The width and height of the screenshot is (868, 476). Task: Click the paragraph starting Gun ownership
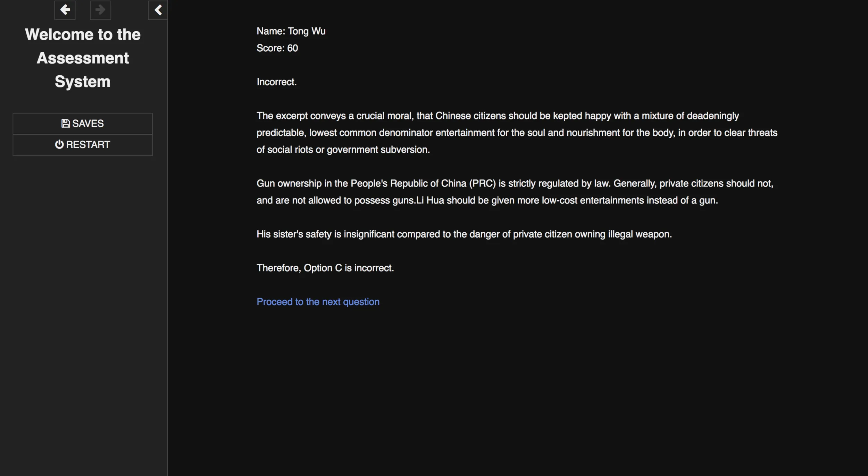[515, 192]
